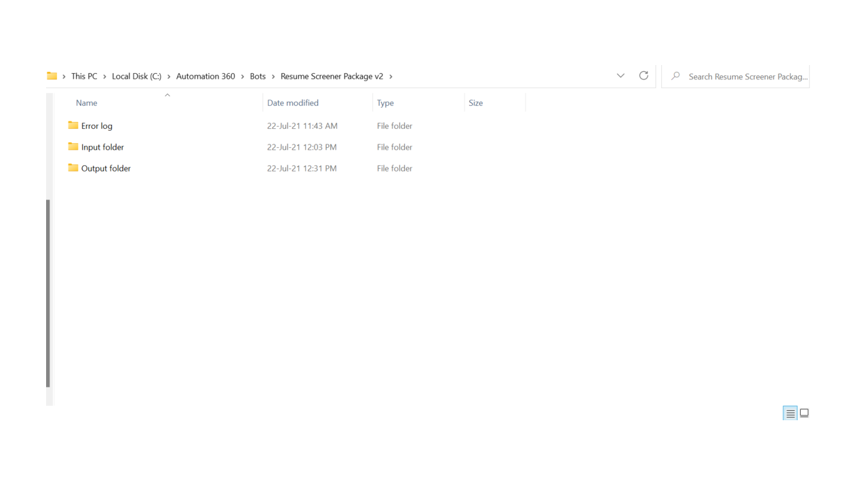The height and width of the screenshot is (488, 868).
Task: Click File folder type of Output folder
Action: pyautogui.click(x=395, y=168)
